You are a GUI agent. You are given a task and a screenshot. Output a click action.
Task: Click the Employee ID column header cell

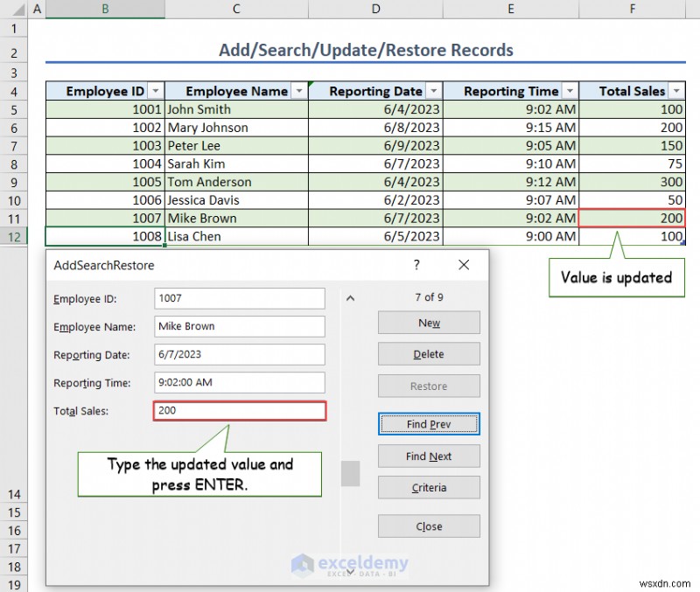pos(105,91)
